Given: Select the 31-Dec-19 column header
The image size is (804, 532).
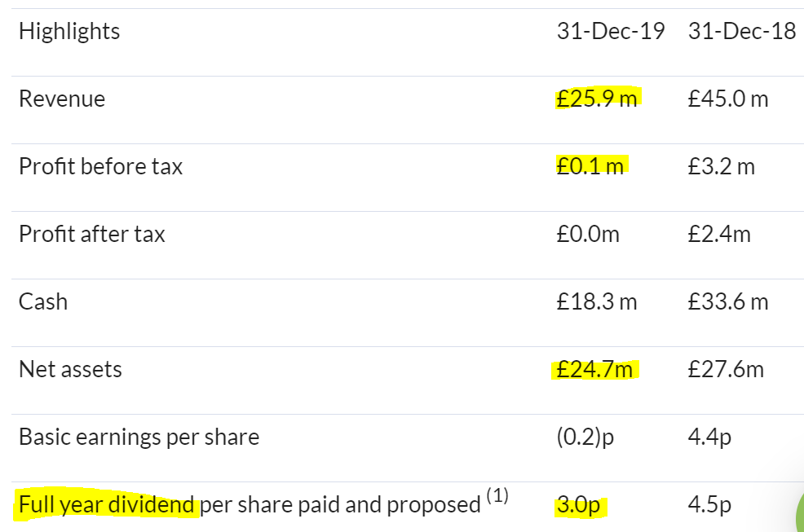Looking at the screenshot, I should (x=611, y=31).
